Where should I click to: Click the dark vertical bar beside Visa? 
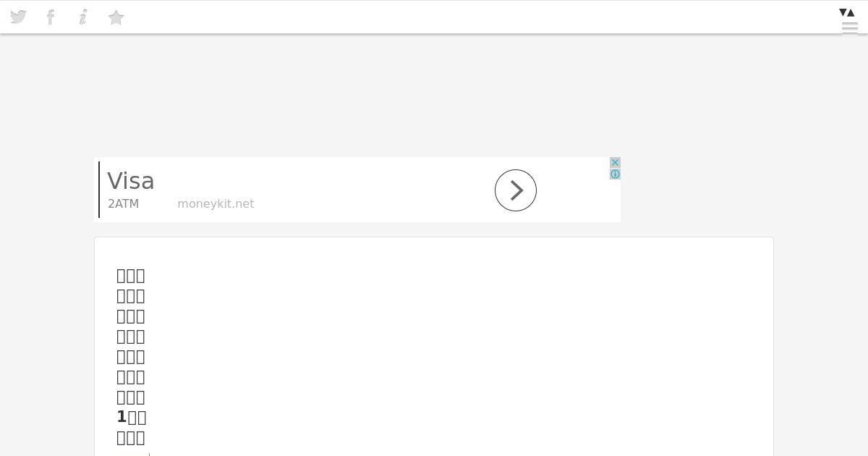(99, 190)
